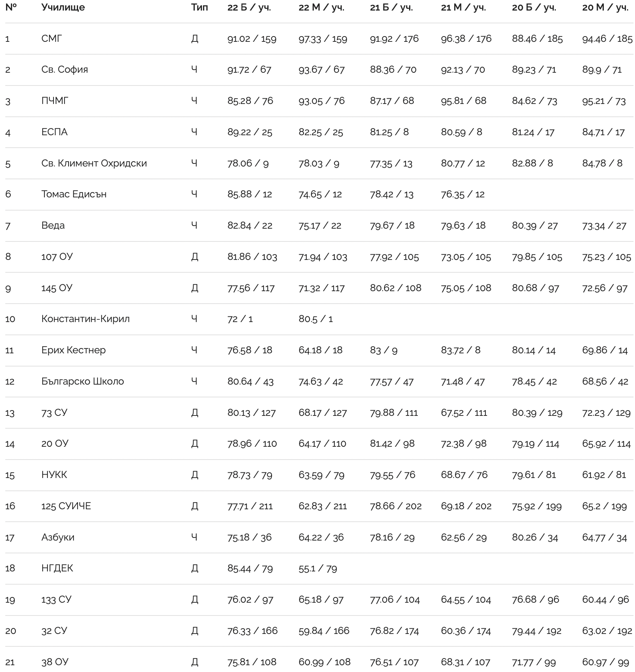Click the 20 М / уч. column header
635x672 pixels.
point(605,7)
